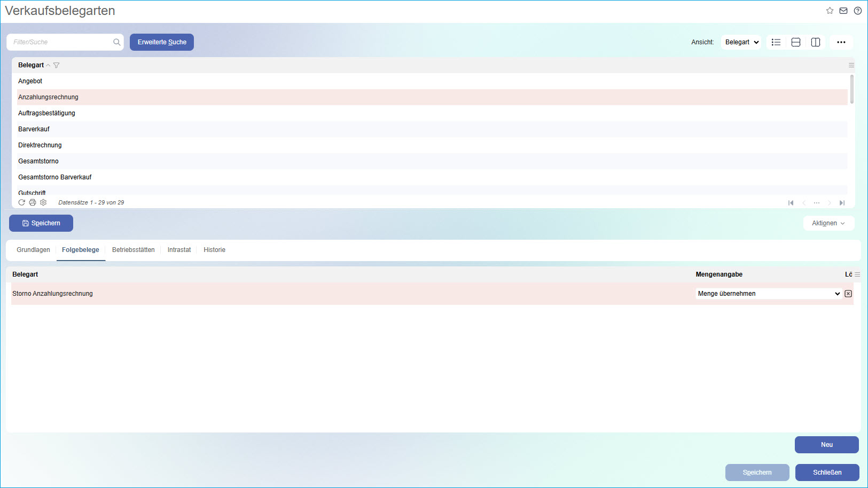This screenshot has height=488, width=868.
Task: Click Speichern button below the list
Action: 41,223
